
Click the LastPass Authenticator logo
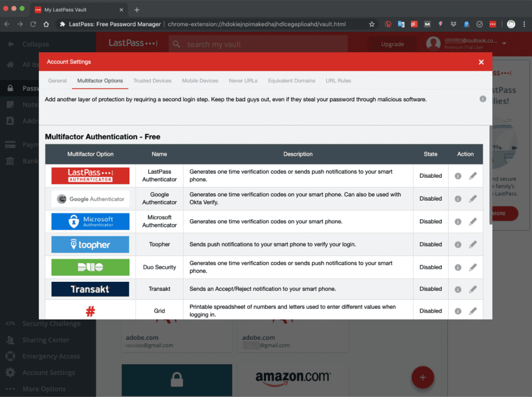90,176
